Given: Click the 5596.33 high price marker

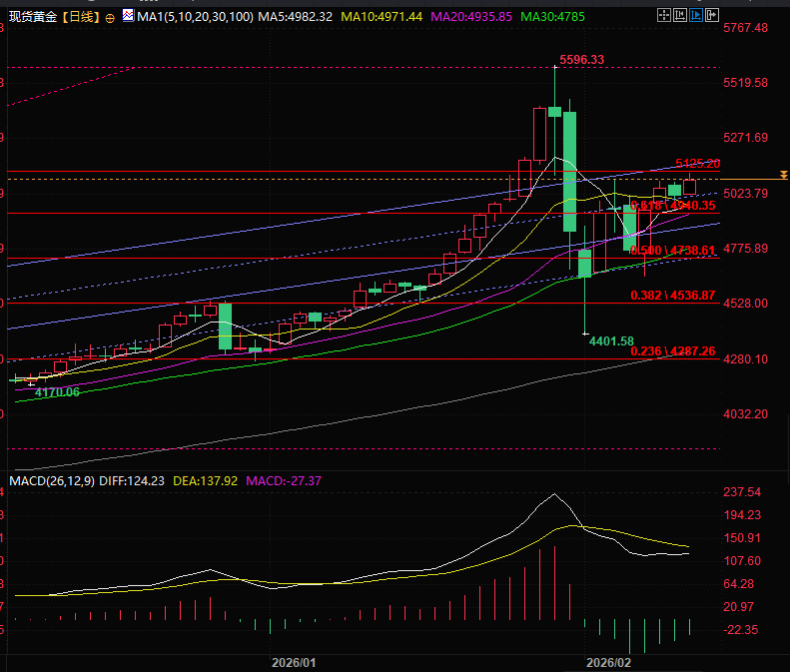Looking at the screenshot, I should pos(581,60).
